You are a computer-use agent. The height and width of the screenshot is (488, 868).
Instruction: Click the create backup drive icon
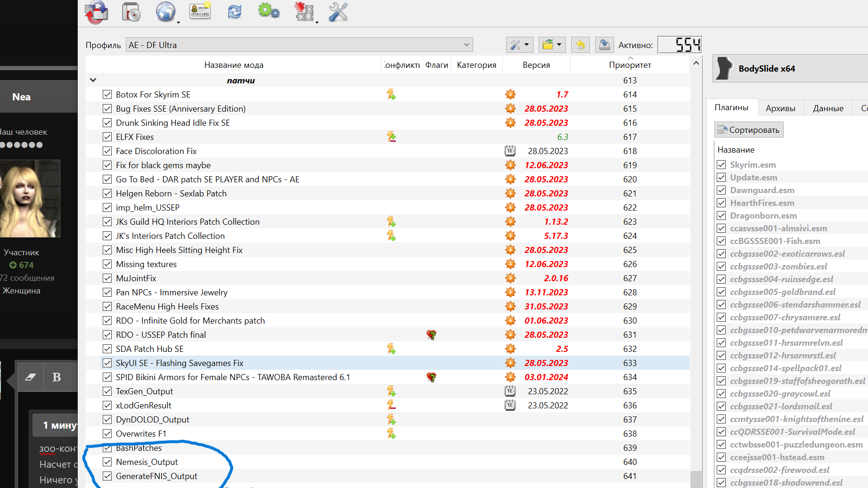(x=604, y=45)
